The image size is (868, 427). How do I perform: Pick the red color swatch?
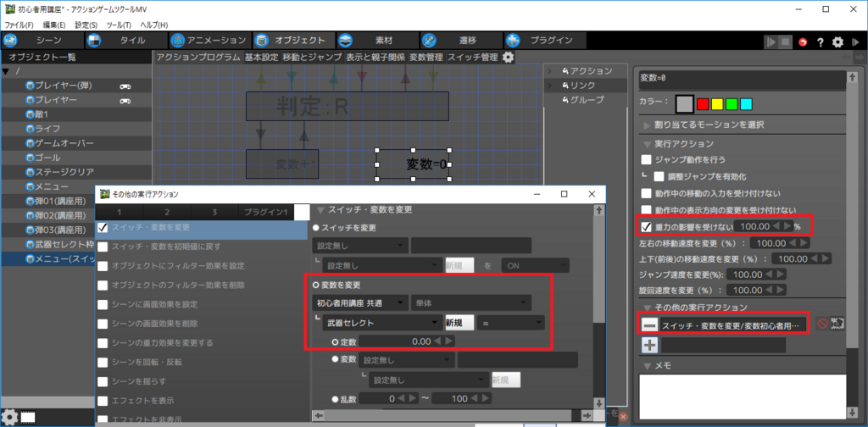click(x=703, y=104)
